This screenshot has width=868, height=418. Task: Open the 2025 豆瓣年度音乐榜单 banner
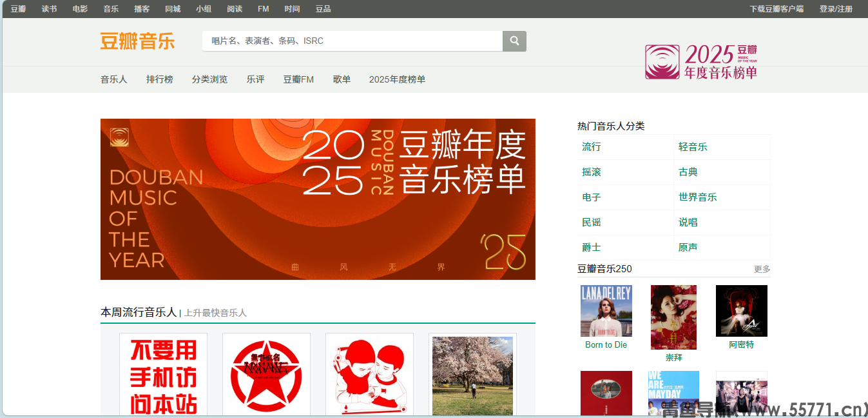318,199
